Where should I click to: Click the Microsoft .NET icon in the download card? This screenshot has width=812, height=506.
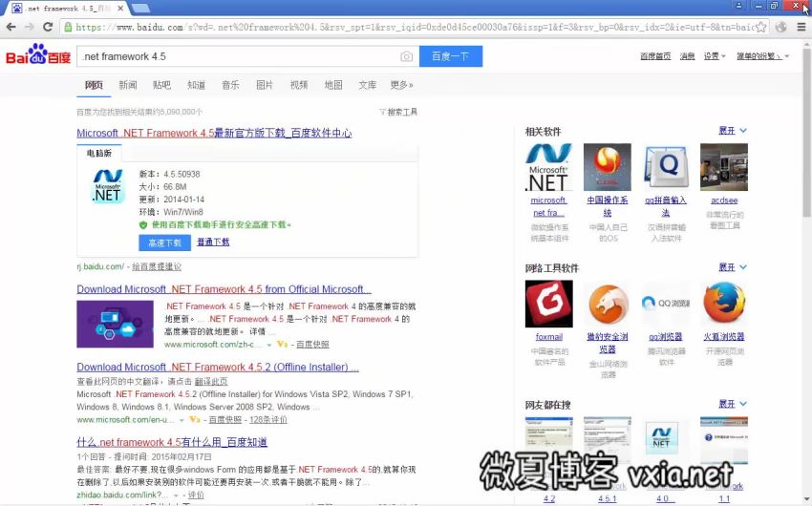pyautogui.click(x=107, y=186)
